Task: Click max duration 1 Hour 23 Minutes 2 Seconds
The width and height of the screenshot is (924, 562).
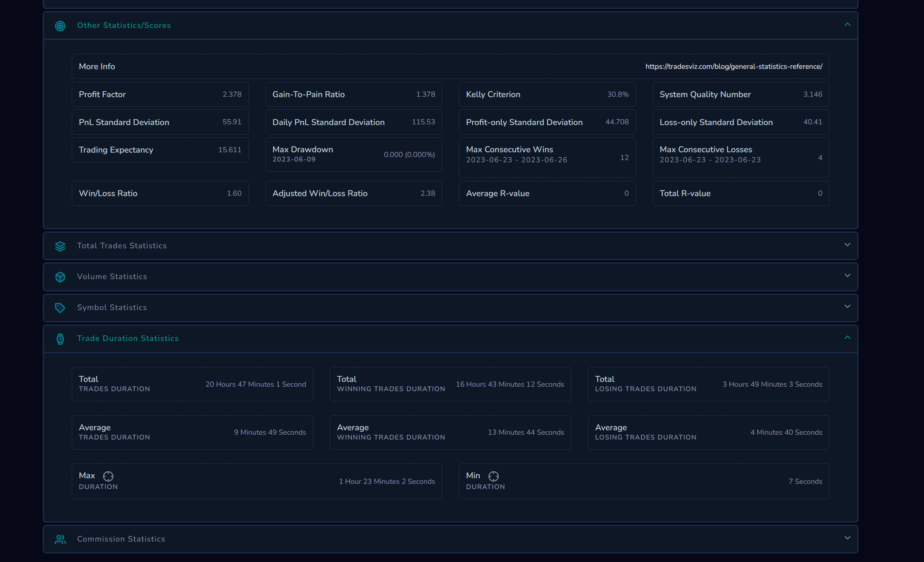Action: pos(387,481)
